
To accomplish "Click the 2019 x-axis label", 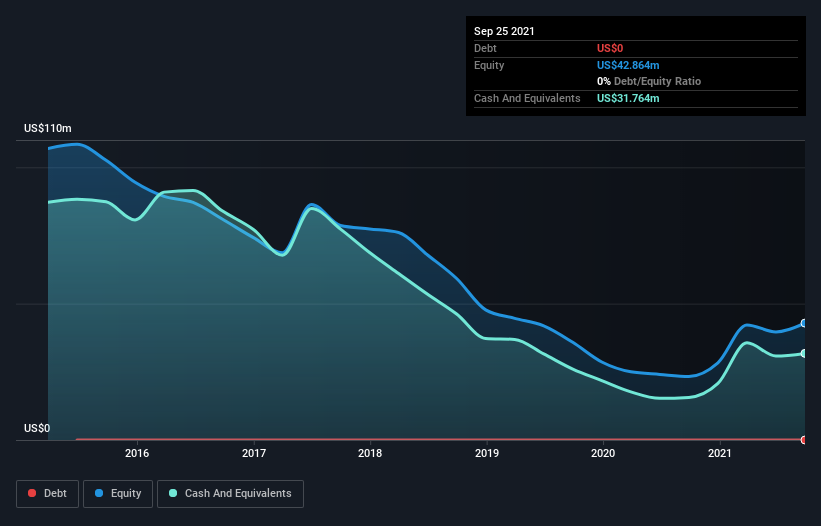I will click(487, 453).
